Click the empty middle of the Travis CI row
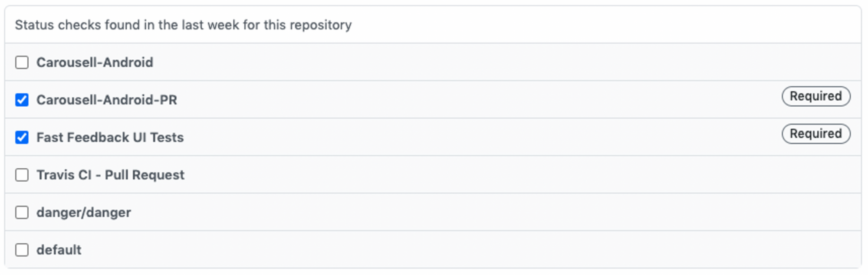The image size is (868, 275). [434, 175]
